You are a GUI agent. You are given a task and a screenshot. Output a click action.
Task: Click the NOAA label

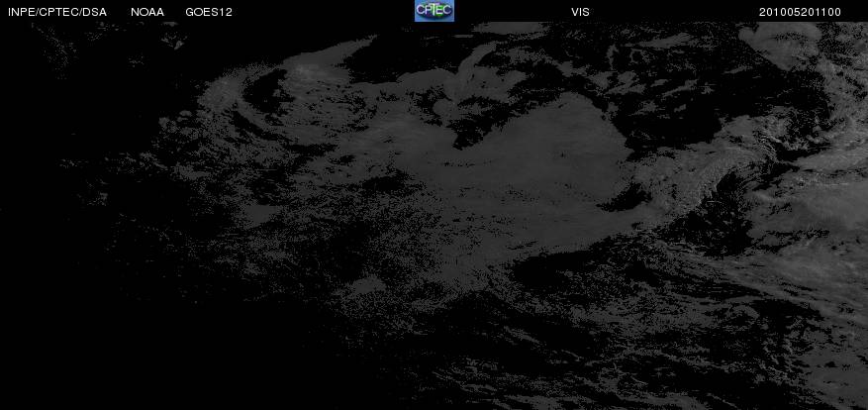coord(147,12)
